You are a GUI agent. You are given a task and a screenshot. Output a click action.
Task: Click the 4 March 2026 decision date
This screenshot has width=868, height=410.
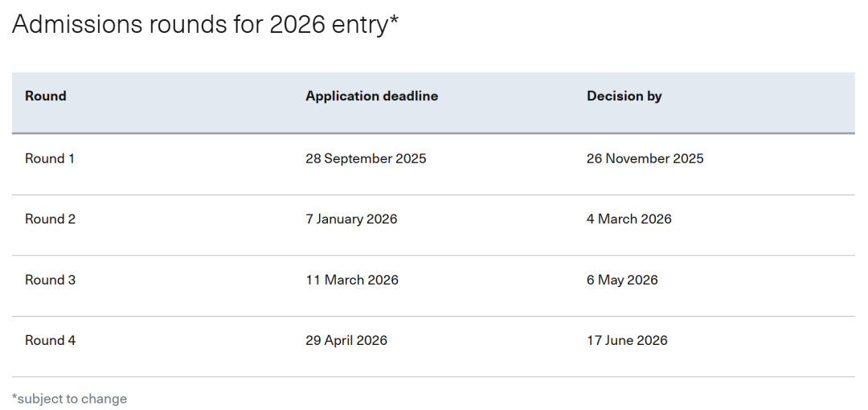tap(628, 219)
